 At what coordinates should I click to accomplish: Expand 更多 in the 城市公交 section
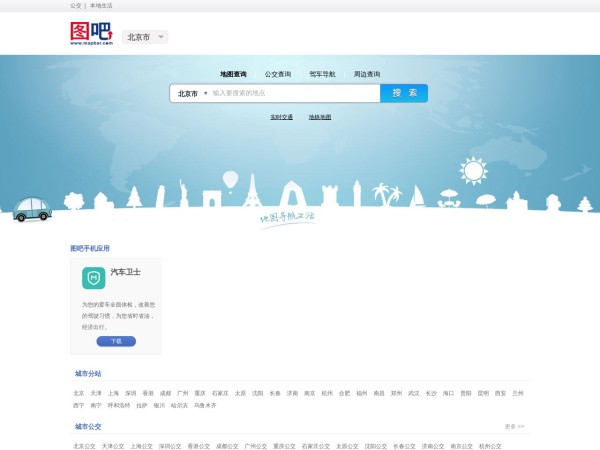514,426
